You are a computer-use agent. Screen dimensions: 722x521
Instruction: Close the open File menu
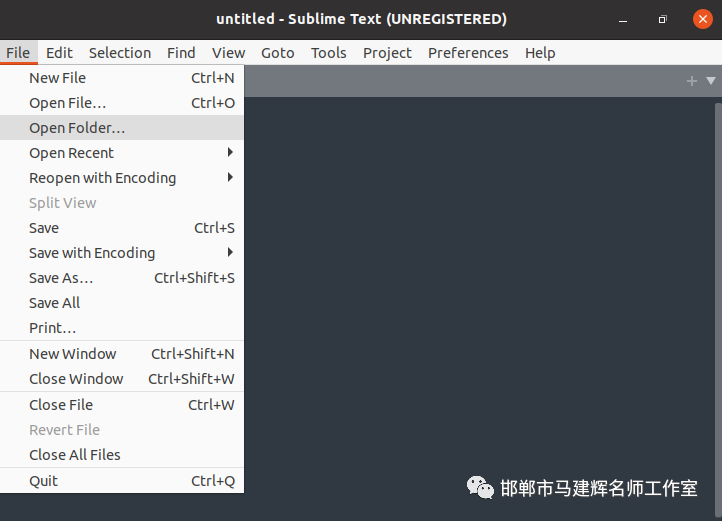point(18,53)
